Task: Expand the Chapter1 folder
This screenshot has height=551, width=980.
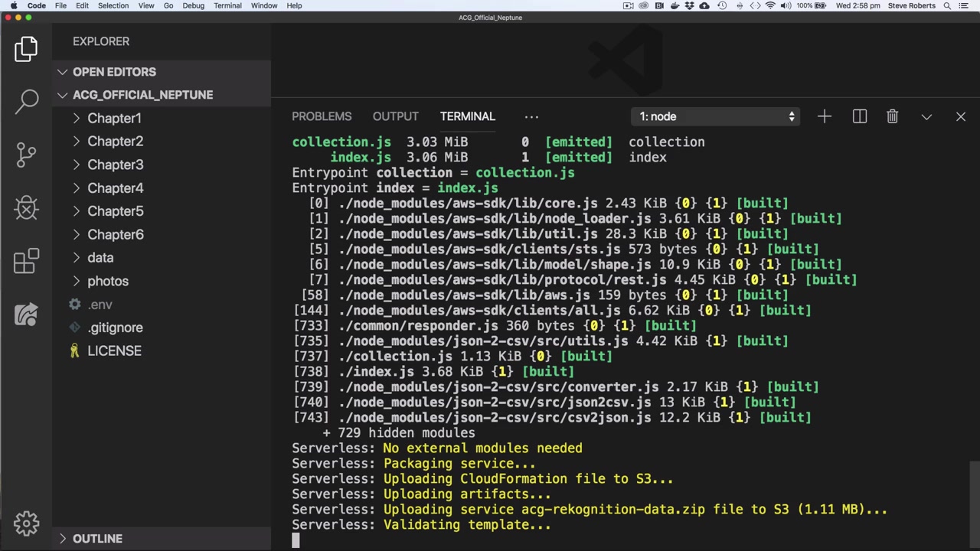Action: [x=114, y=119]
